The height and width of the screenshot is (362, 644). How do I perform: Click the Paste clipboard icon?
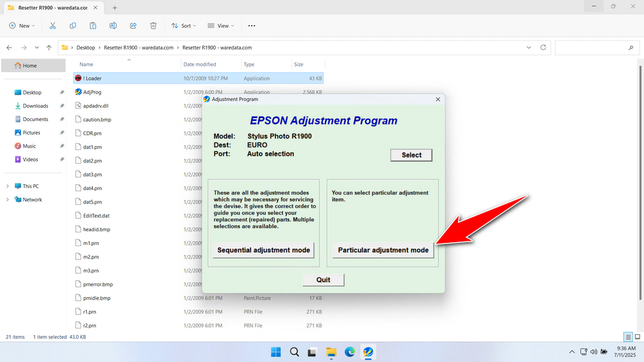click(x=93, y=26)
